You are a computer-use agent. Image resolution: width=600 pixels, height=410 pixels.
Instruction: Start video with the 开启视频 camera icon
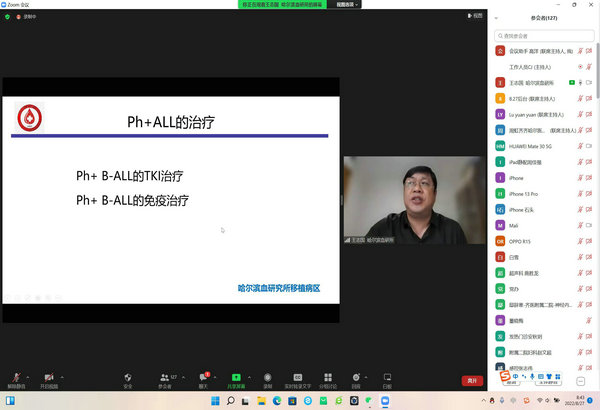[x=49, y=377]
